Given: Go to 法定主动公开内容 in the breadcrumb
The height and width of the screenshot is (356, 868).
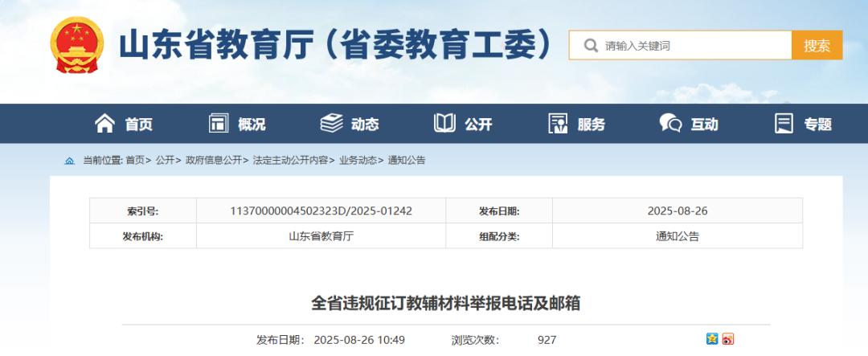Looking at the screenshot, I should pyautogui.click(x=290, y=161).
